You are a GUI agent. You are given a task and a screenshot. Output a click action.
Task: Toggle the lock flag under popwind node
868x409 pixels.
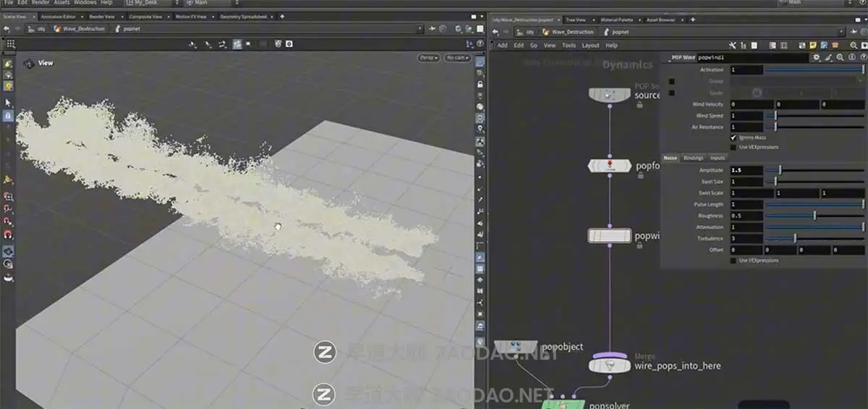click(639, 245)
